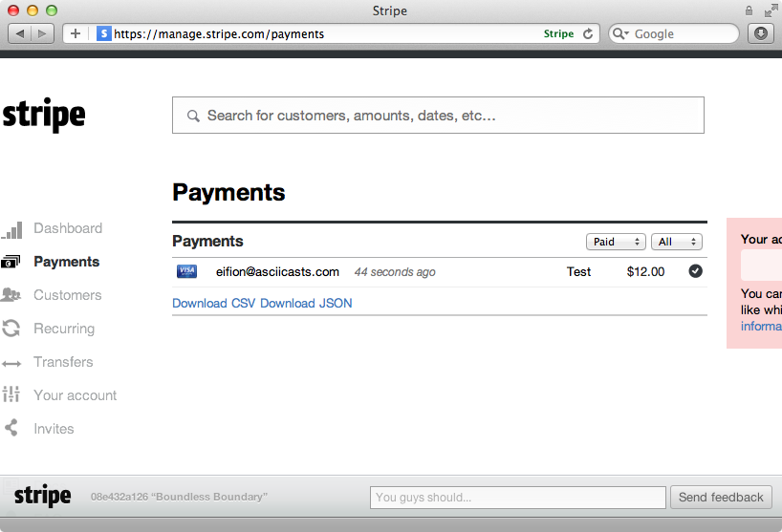This screenshot has width=782, height=532.
Task: Click the Customers people icon
Action: (x=11, y=295)
